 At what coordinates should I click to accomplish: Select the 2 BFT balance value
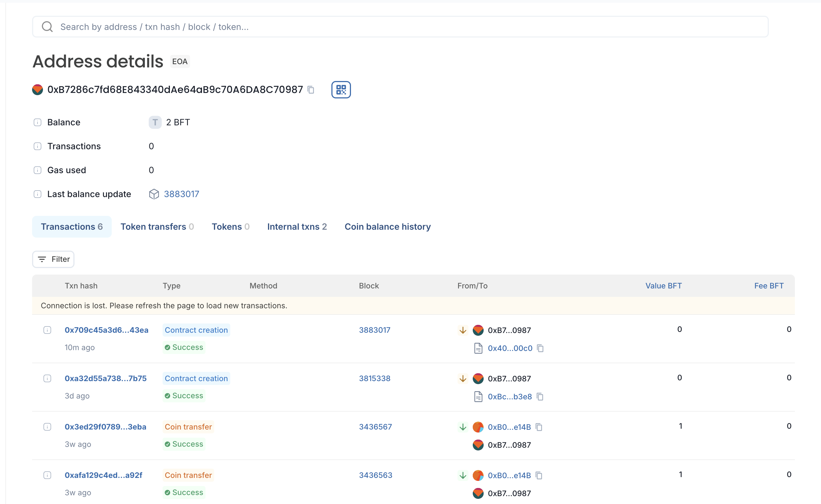pyautogui.click(x=178, y=122)
